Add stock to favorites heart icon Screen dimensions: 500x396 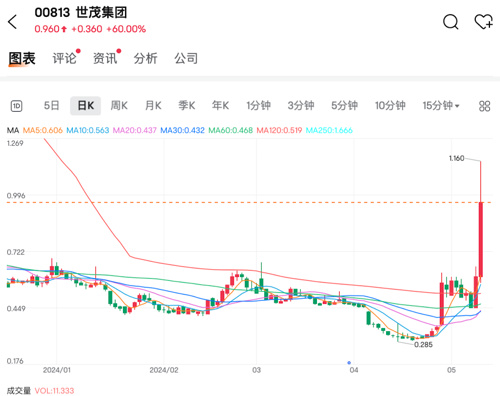pyautogui.click(x=483, y=22)
